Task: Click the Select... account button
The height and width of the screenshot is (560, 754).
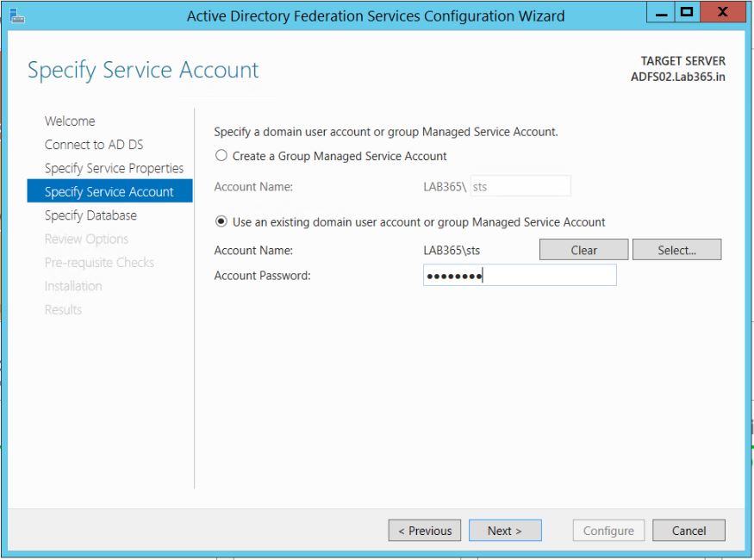Action: (x=676, y=250)
